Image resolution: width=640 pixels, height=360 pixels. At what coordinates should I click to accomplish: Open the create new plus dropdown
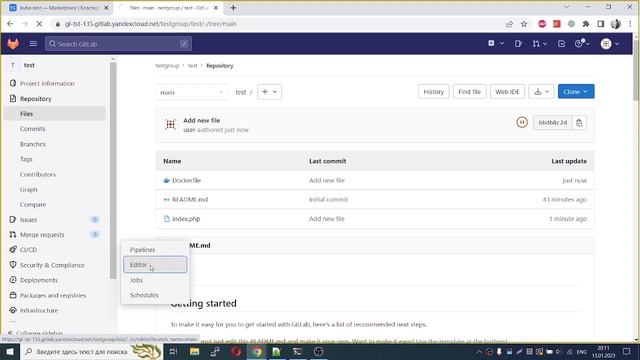496,43
